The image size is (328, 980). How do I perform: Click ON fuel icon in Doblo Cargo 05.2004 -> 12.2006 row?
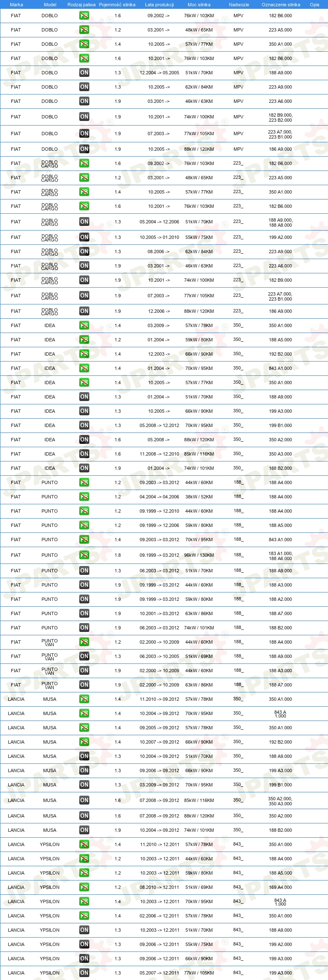tap(84, 222)
